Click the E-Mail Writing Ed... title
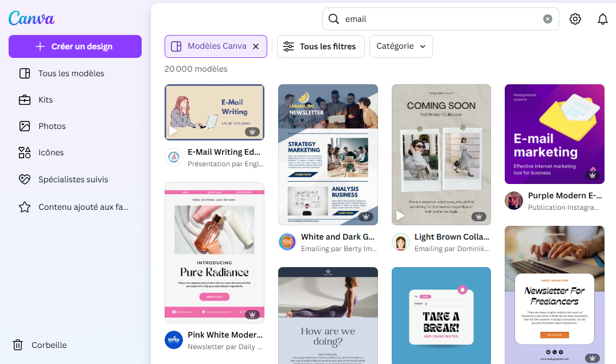The width and height of the screenshot is (616, 364). pos(224,152)
